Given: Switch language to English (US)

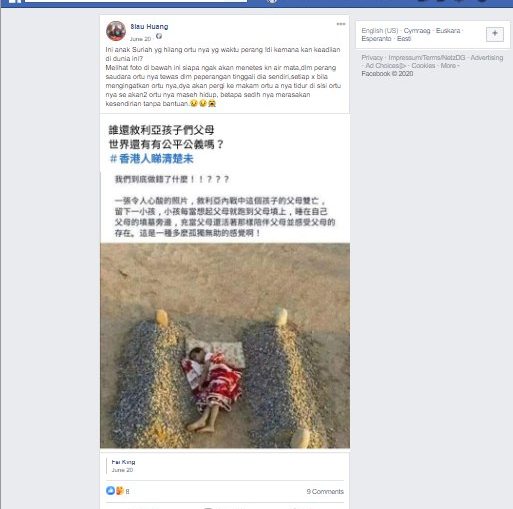Looking at the screenshot, I should click(x=380, y=31).
